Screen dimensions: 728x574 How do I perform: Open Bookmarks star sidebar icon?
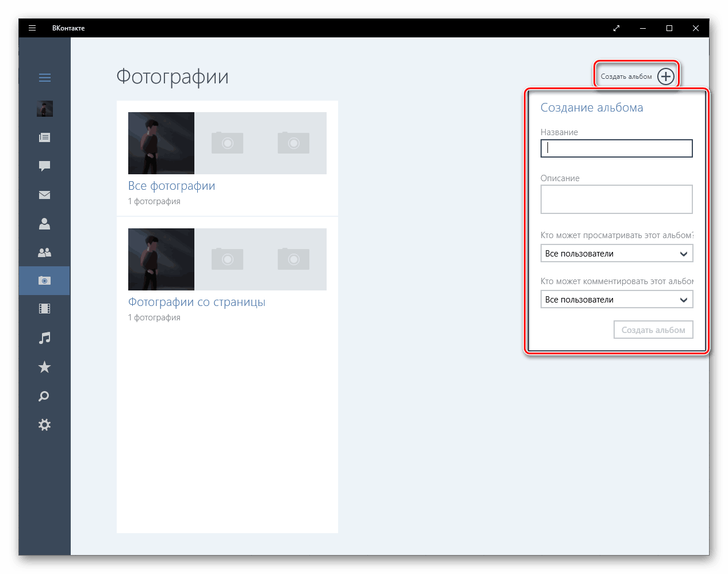[45, 367]
